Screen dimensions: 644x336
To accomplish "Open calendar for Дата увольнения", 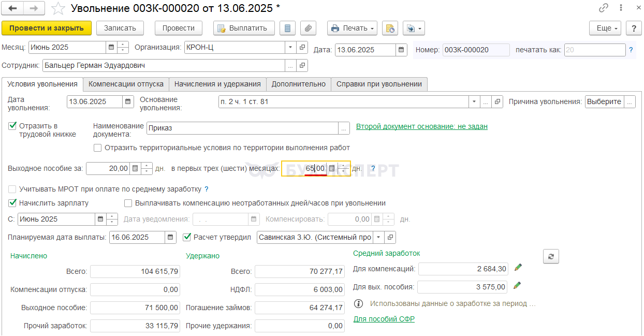I will click(128, 102).
